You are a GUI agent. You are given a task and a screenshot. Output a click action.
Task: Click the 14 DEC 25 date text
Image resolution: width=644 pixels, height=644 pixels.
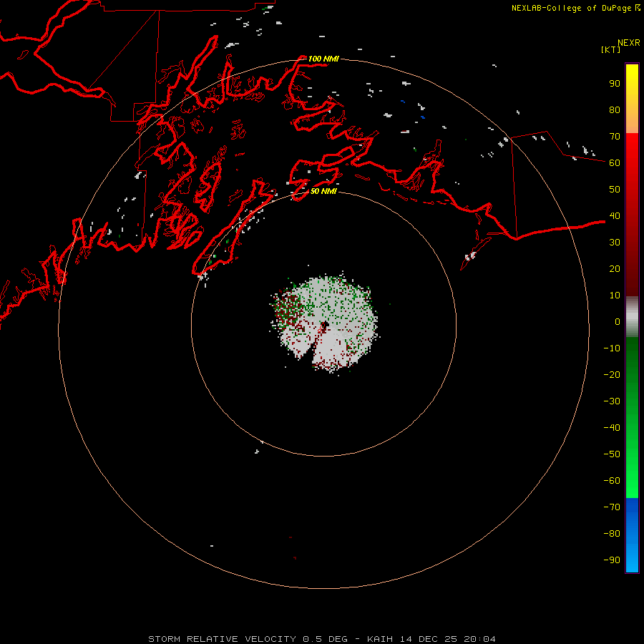click(429, 639)
